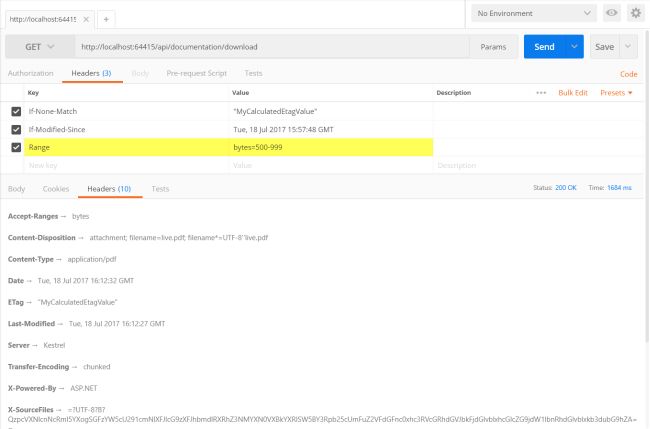Expand the No Environment dropdown
Viewport: 650px width, 429px height.
pos(534,14)
